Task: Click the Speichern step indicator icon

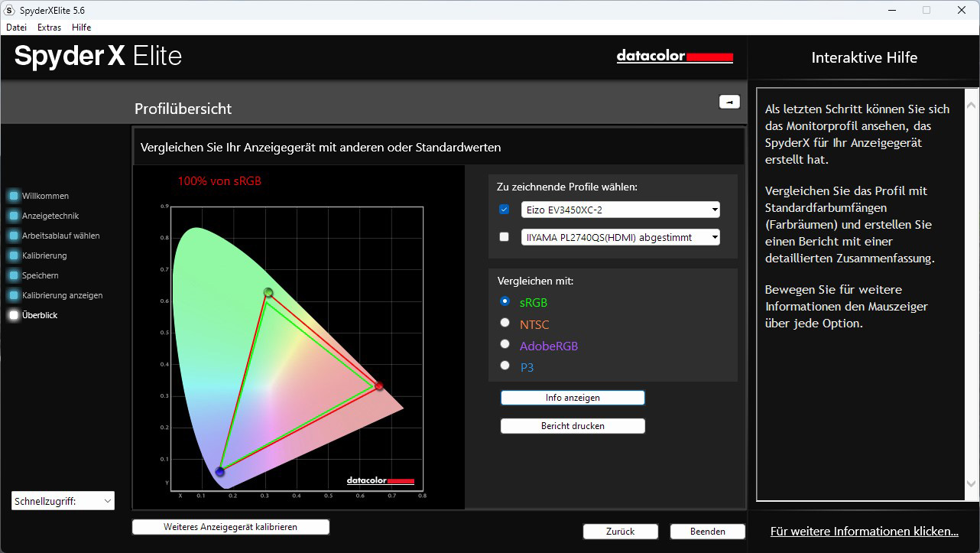Action: (x=14, y=275)
